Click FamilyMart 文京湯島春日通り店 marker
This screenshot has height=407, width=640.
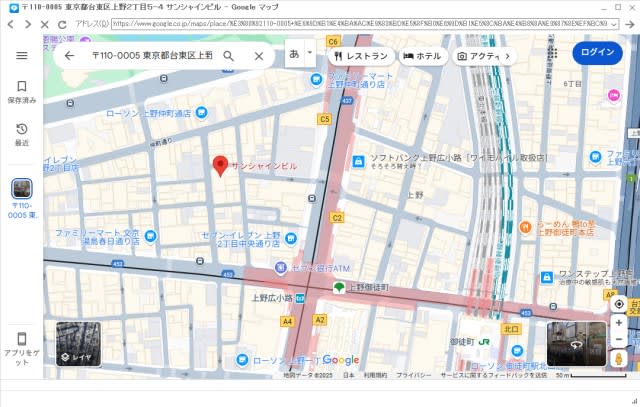point(150,236)
